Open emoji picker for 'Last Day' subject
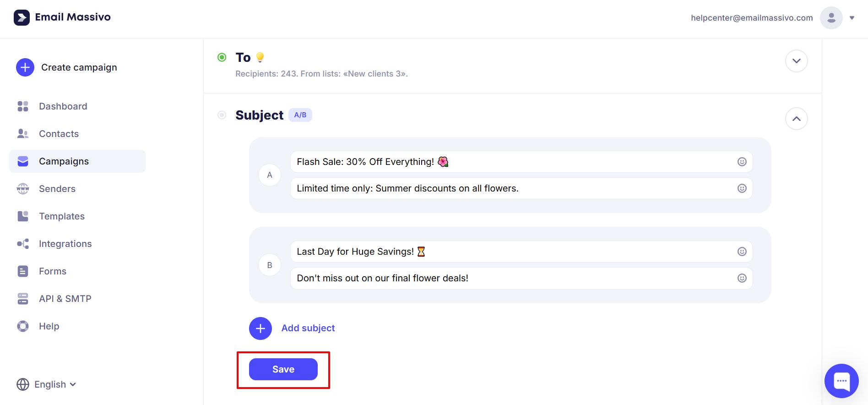 pyautogui.click(x=742, y=252)
